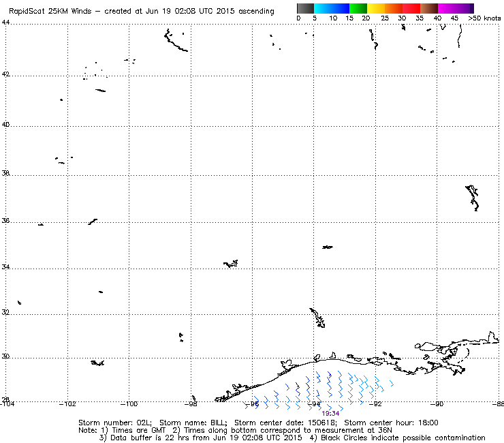
Task: Click the red 30-35 knots color band
Action: (411, 8)
